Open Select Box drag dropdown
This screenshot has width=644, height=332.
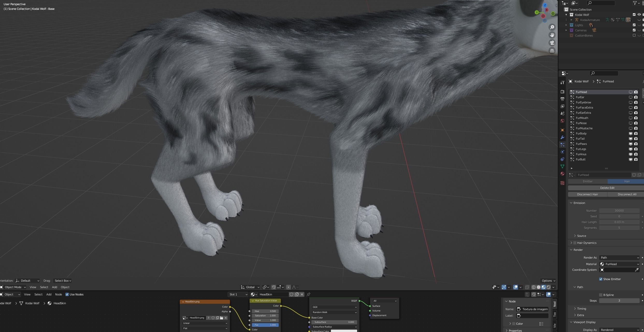tap(63, 281)
